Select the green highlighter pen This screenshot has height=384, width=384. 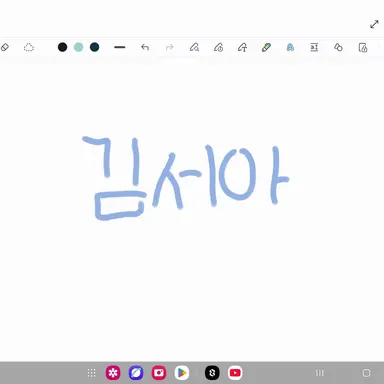click(x=266, y=47)
